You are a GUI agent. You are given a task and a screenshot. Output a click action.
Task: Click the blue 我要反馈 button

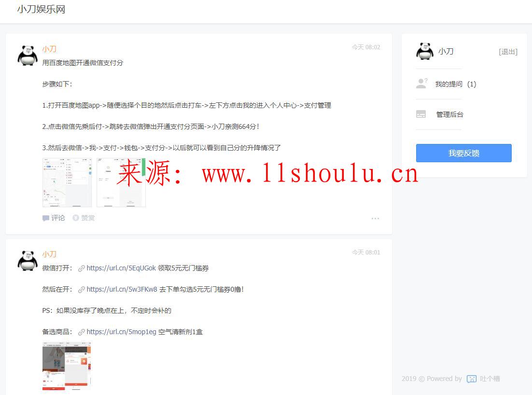point(463,153)
